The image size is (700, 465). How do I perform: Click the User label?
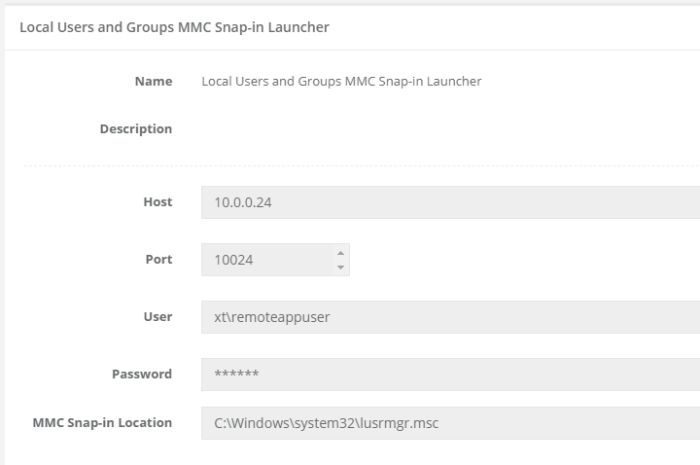158,317
